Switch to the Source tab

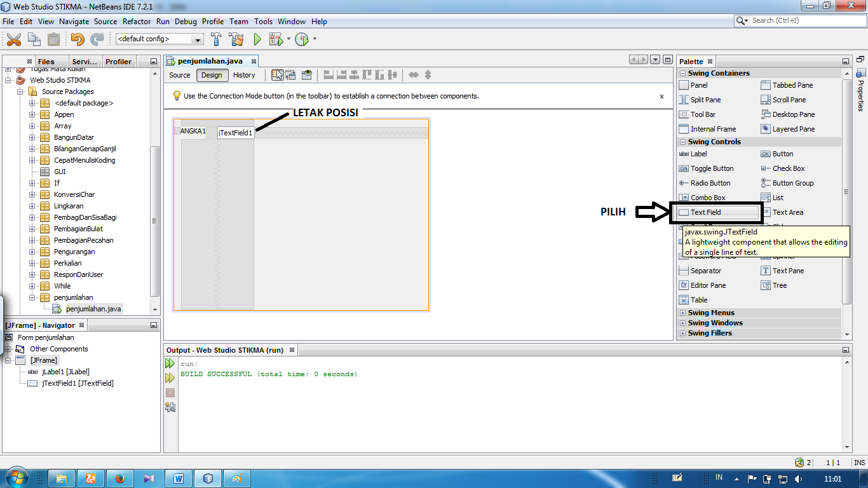(179, 75)
